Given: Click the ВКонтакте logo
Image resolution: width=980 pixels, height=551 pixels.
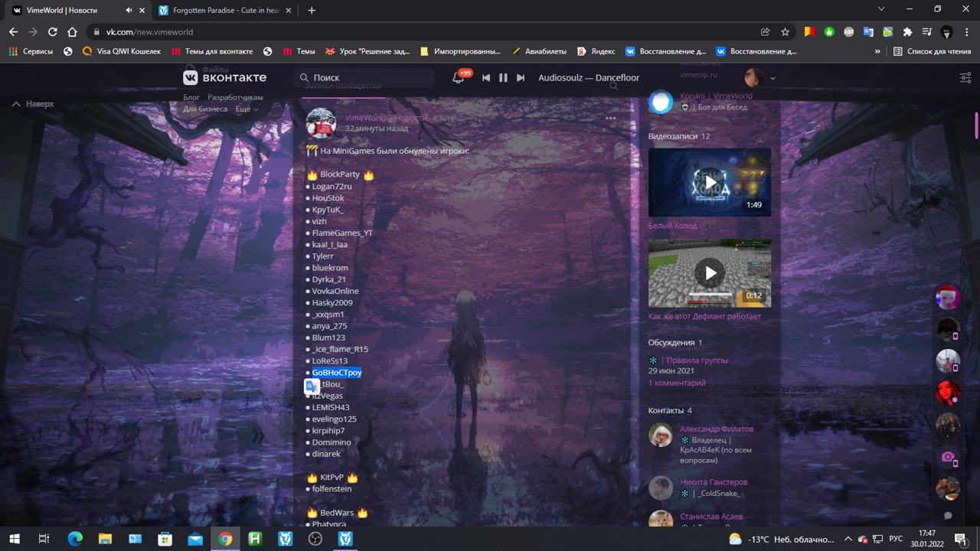Looking at the screenshot, I should coord(225,77).
